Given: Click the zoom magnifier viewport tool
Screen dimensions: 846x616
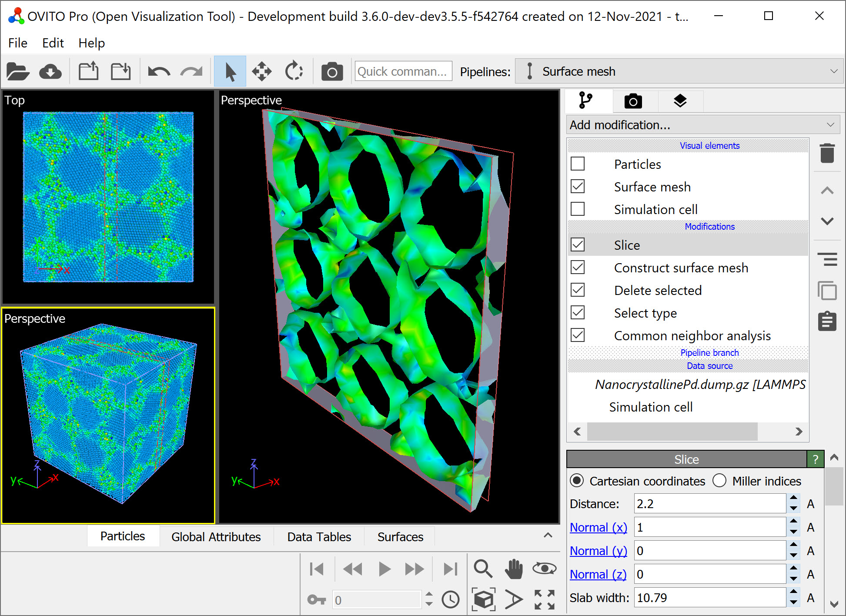Looking at the screenshot, I should [483, 569].
